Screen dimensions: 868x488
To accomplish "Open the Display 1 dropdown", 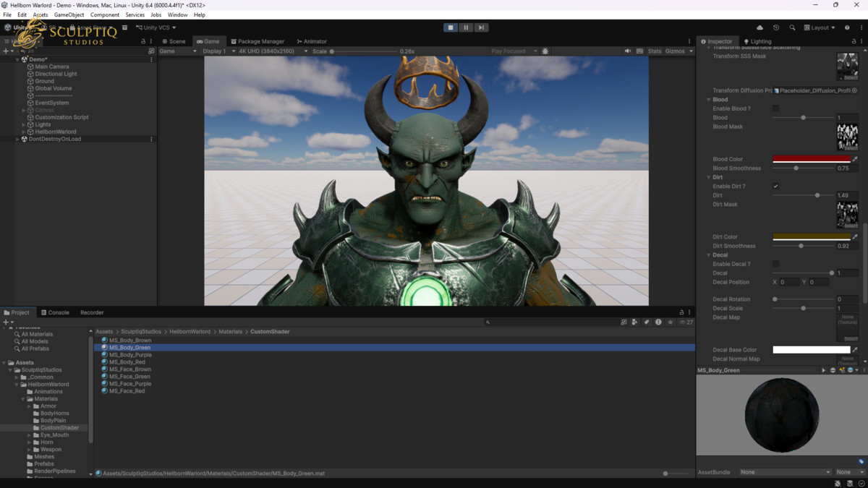I will [x=218, y=51].
